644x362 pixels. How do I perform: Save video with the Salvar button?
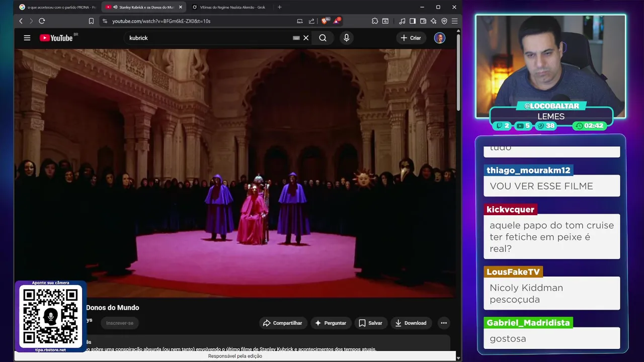click(x=370, y=323)
